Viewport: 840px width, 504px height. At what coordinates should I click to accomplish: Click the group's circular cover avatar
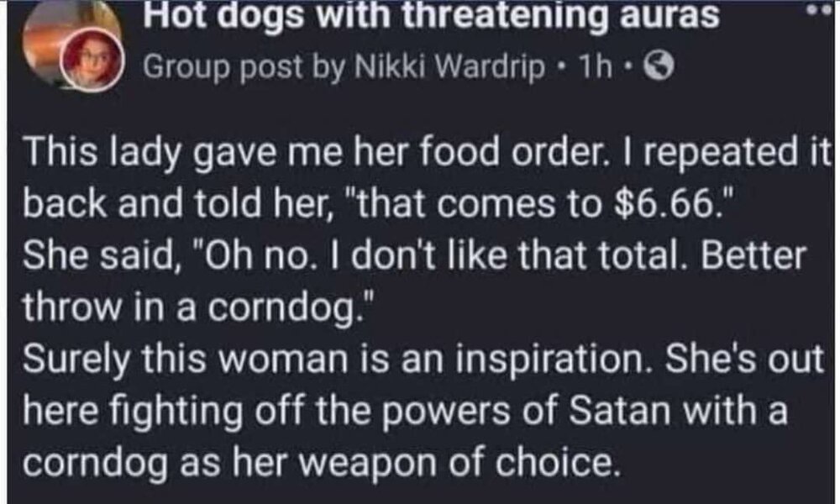click(x=59, y=34)
